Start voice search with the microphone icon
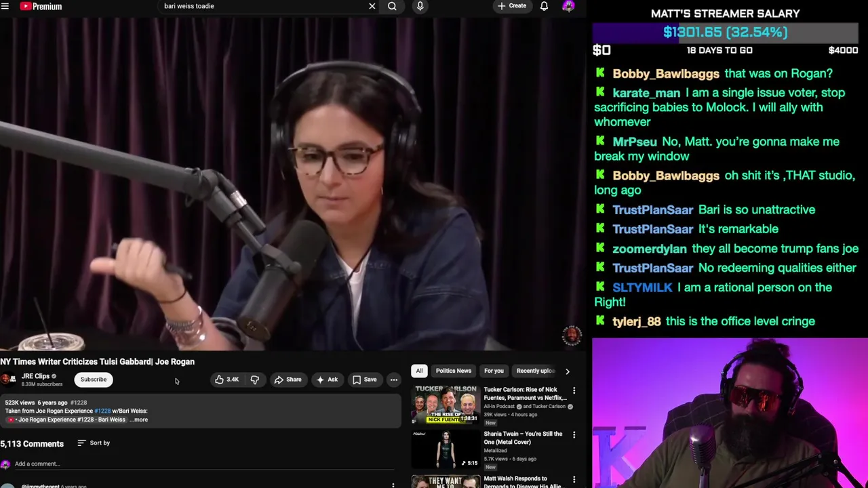Viewport: 868px width, 488px height. point(420,6)
